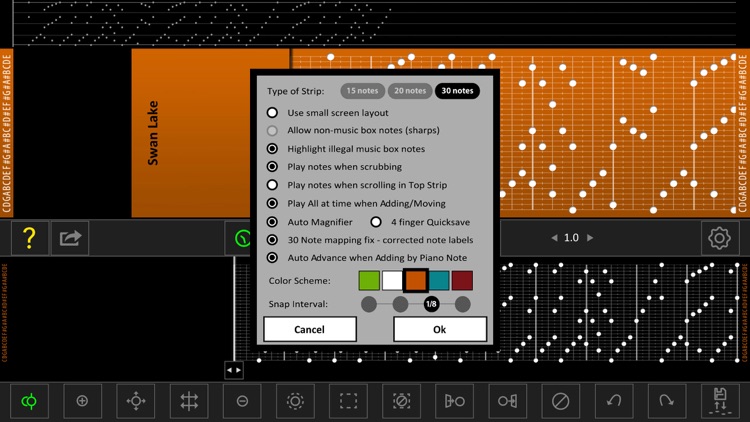Enable 4 finger Quicksave option
Image resolution: width=750 pixels, height=422 pixels.
[x=376, y=222]
